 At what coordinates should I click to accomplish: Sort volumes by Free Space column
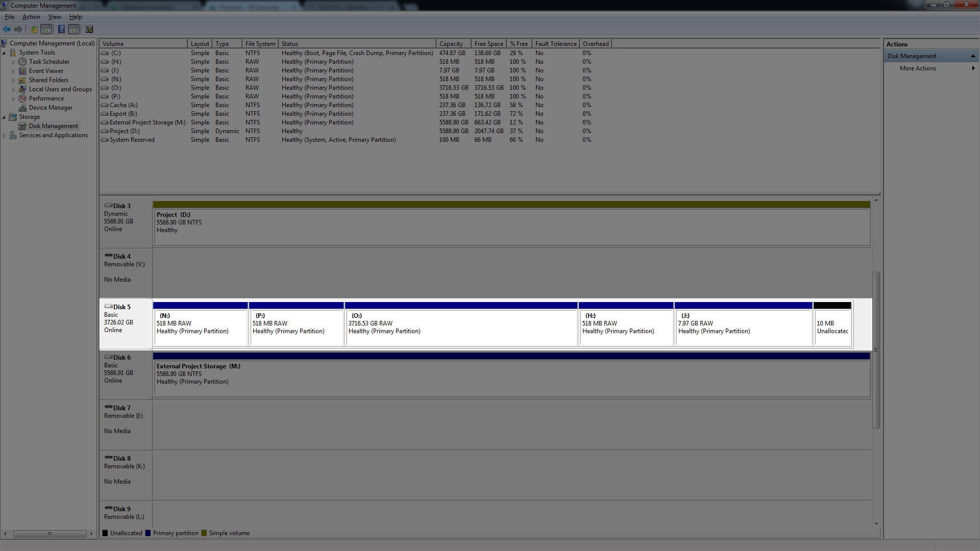point(488,44)
